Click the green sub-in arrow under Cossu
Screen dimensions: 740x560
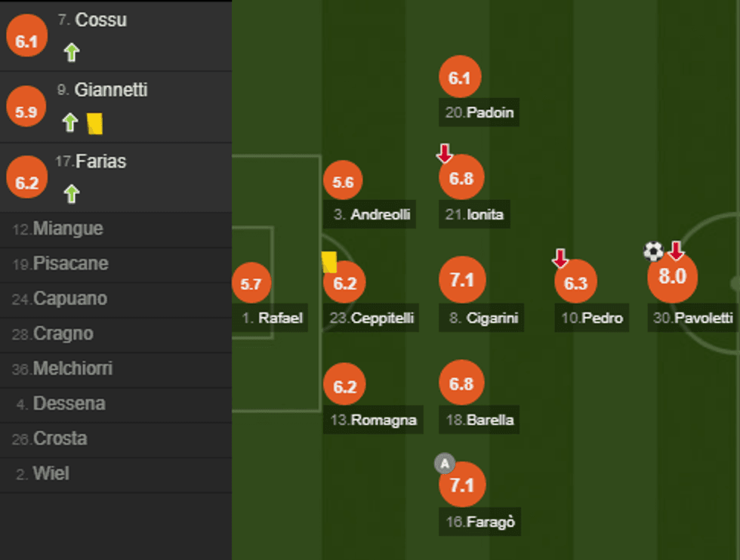[x=72, y=52]
